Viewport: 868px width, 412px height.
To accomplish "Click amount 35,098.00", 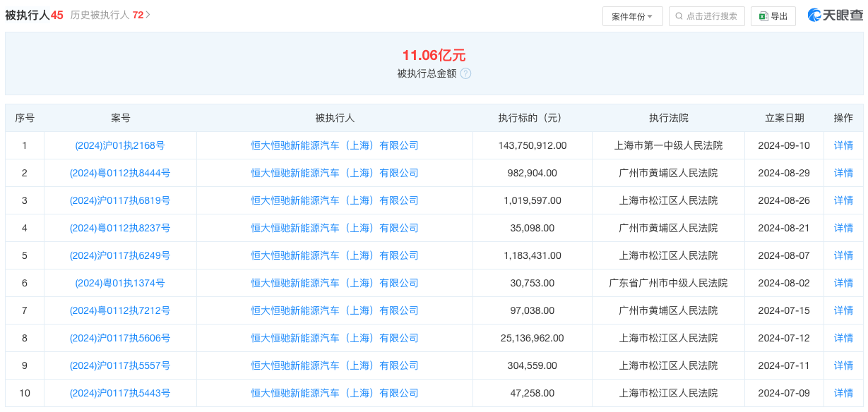I will 533,228.
